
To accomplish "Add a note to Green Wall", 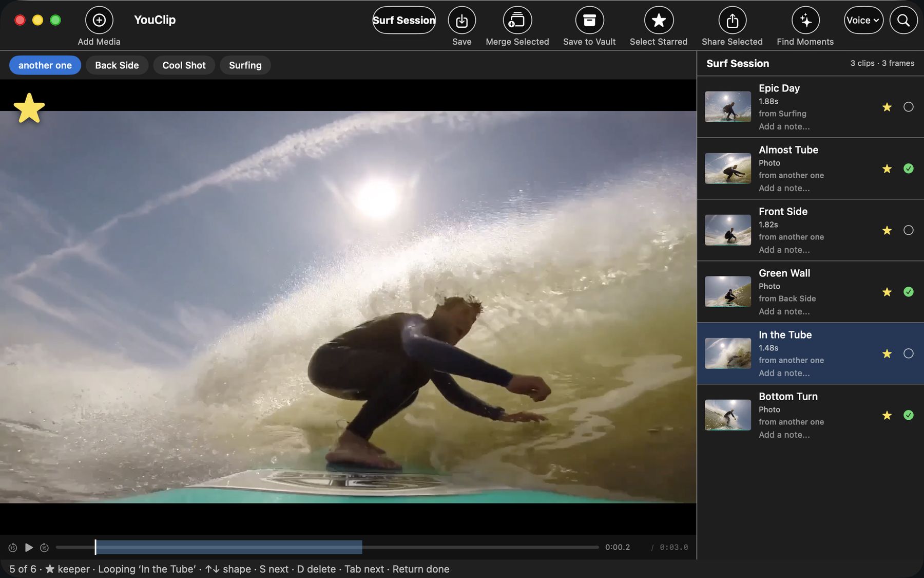I will point(784,311).
